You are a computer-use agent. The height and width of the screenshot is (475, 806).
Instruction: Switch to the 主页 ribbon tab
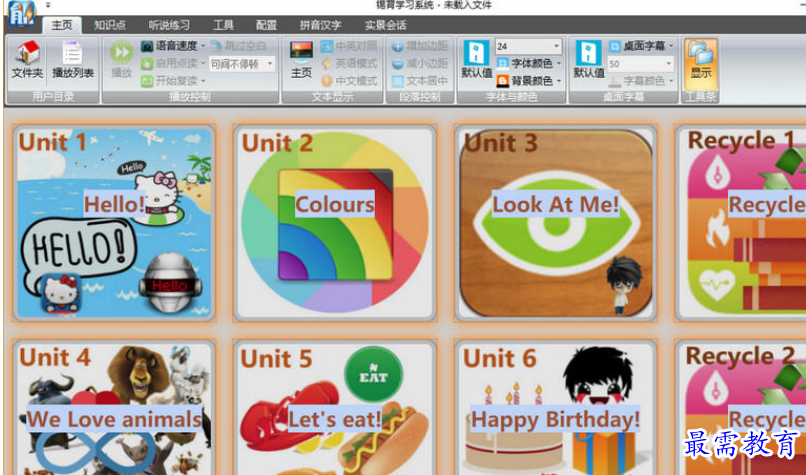pos(62,25)
